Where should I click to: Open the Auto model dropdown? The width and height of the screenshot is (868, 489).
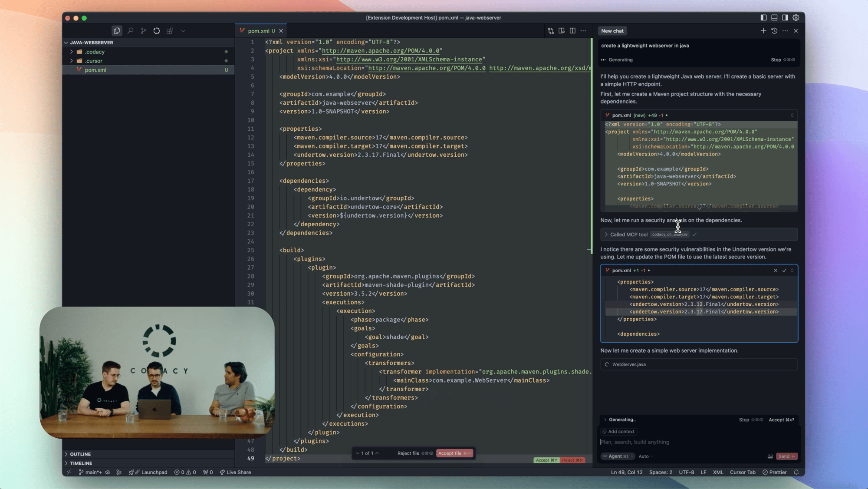tap(645, 456)
